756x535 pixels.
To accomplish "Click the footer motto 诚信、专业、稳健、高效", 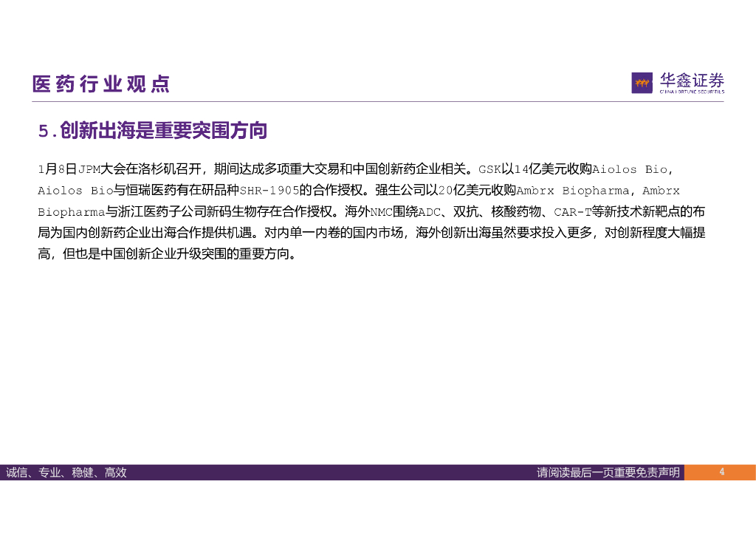I will pos(66,472).
